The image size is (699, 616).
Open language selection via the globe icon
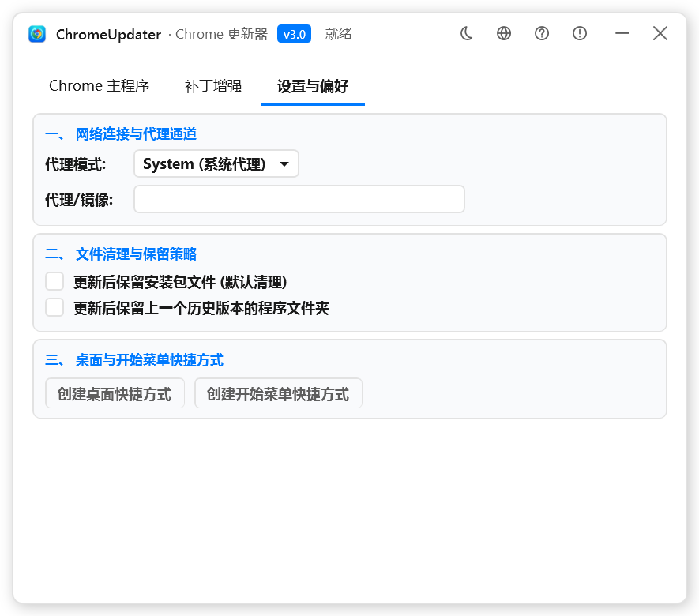tap(504, 33)
